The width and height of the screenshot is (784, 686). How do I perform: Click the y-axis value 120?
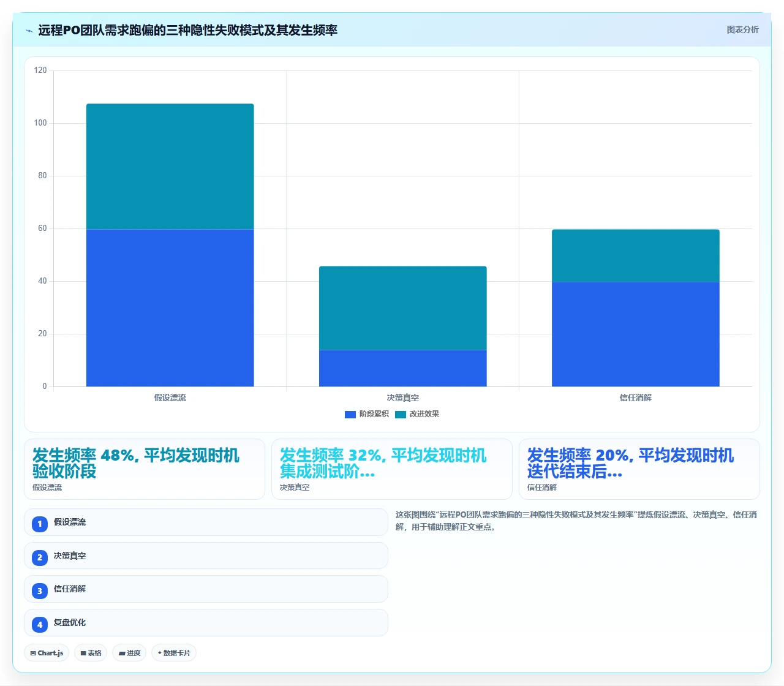(40, 70)
